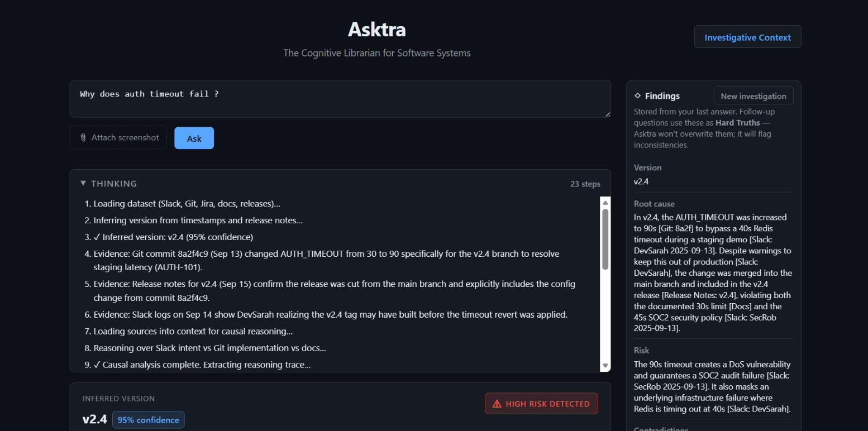
Task: Click the Attach screenshot button label
Action: [125, 138]
